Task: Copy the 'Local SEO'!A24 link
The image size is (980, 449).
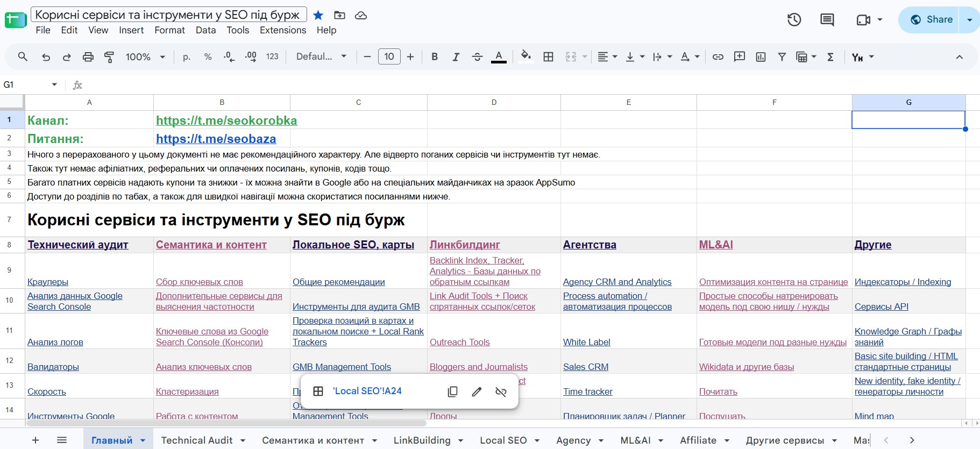Action: click(x=453, y=391)
